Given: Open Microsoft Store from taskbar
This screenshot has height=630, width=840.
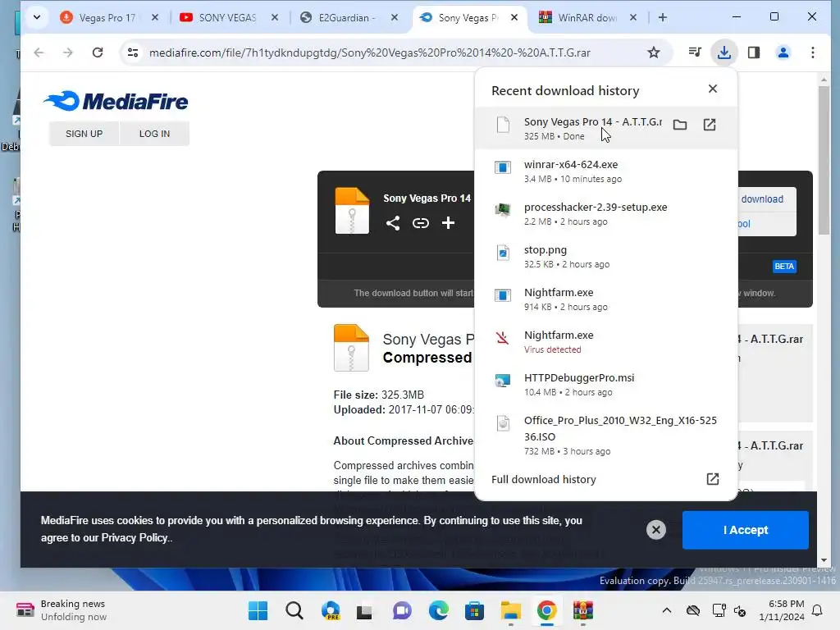Looking at the screenshot, I should [474, 610].
